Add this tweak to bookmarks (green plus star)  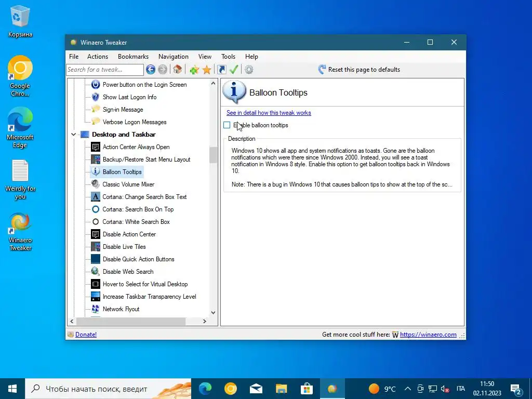[194, 70]
